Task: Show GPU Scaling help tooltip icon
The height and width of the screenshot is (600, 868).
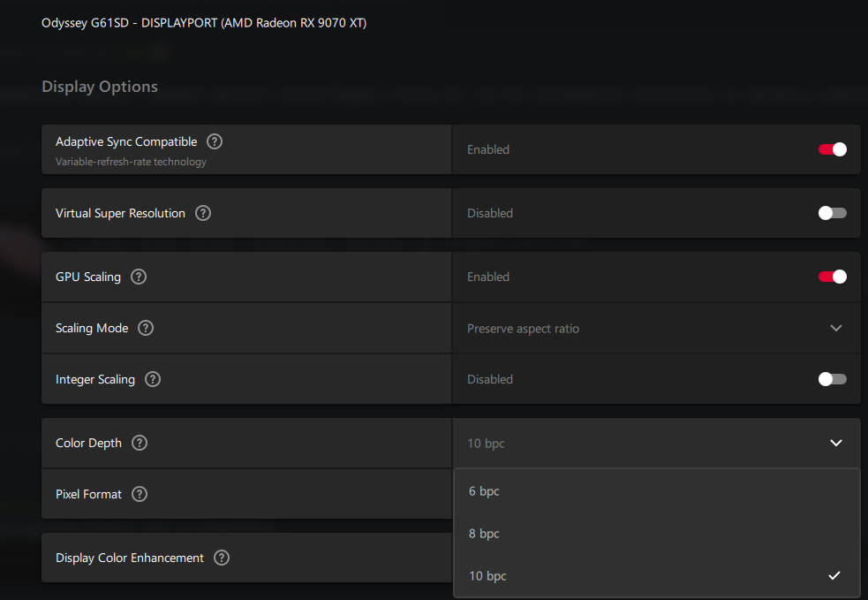Action: (139, 277)
